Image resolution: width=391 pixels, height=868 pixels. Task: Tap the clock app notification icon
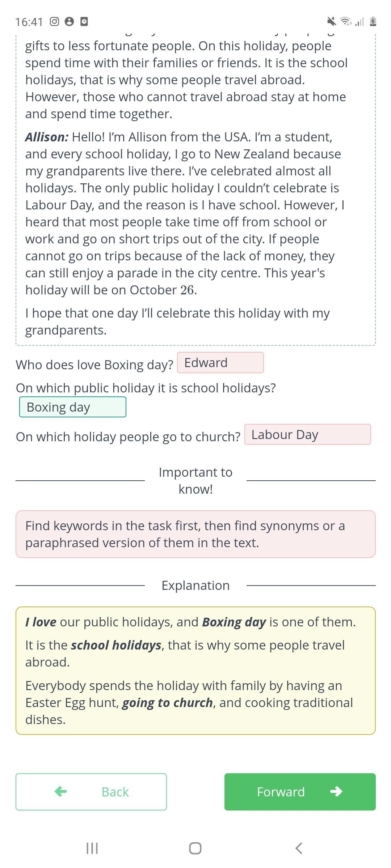point(84,22)
